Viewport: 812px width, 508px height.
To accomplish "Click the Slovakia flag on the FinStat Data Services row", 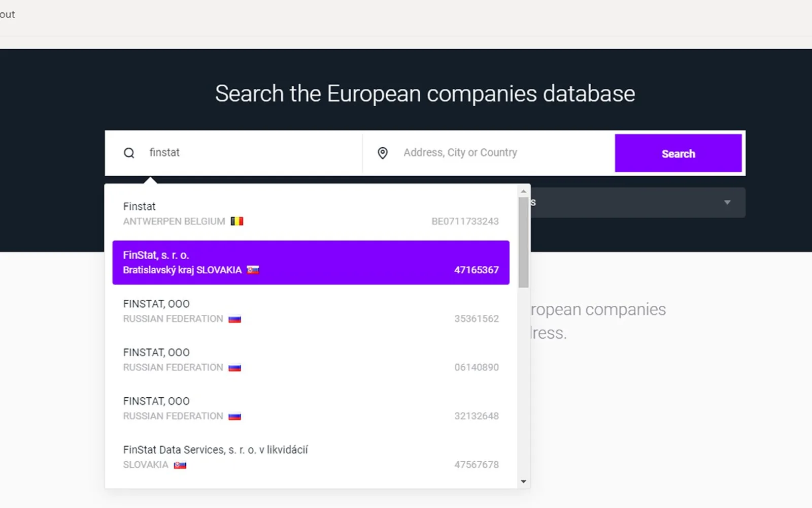I will point(180,465).
